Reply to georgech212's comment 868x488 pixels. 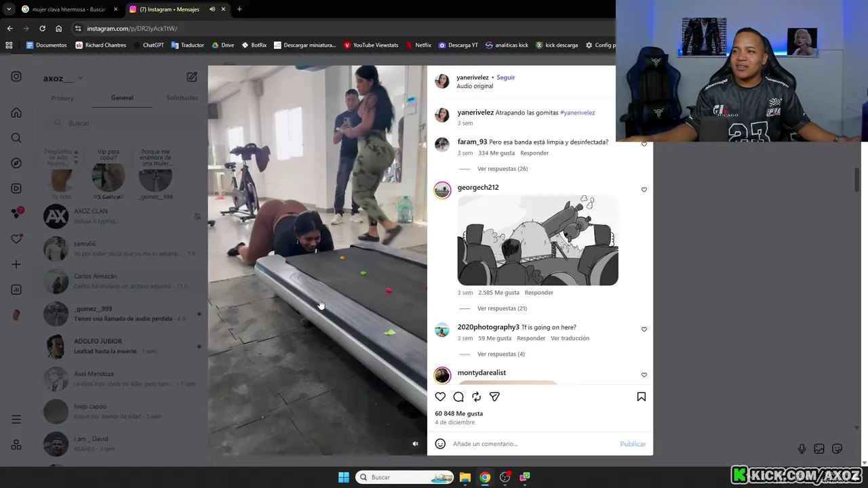pyautogui.click(x=539, y=293)
